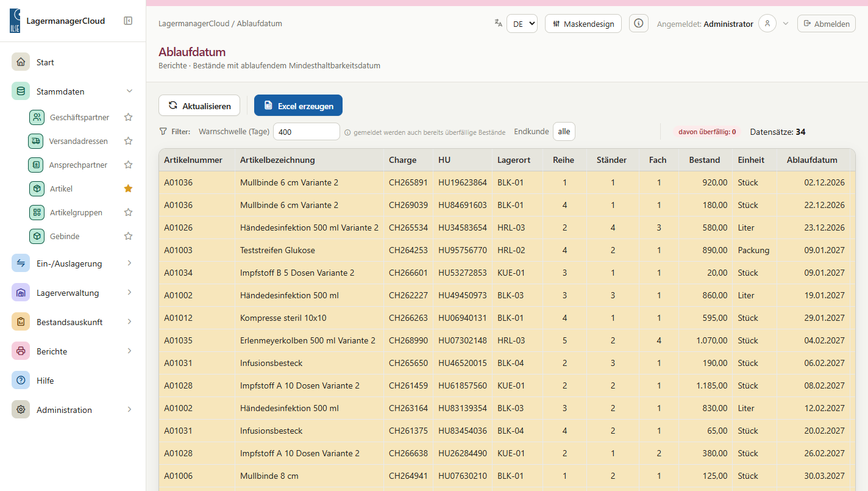Viewport: 868px width, 491px height.
Task: Click the Berichte printer icon
Action: [21, 351]
